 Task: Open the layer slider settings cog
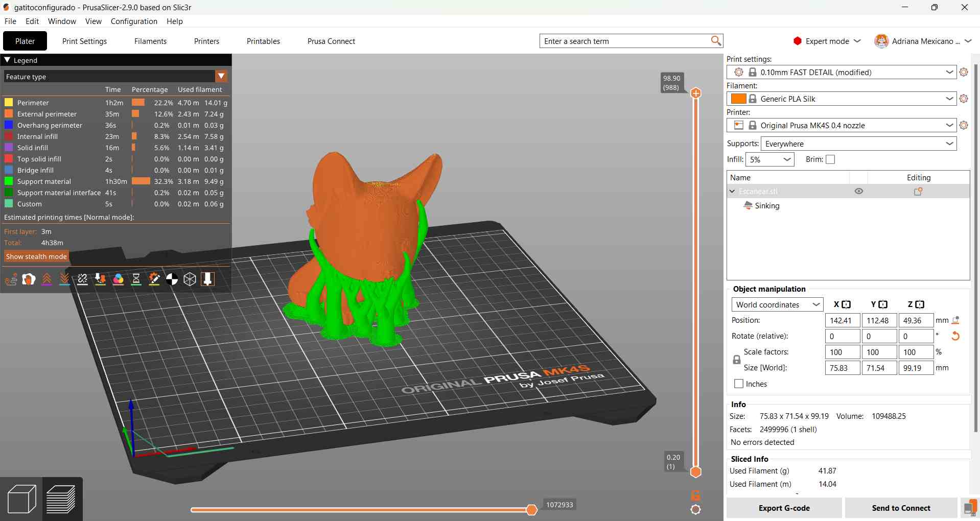(696, 509)
